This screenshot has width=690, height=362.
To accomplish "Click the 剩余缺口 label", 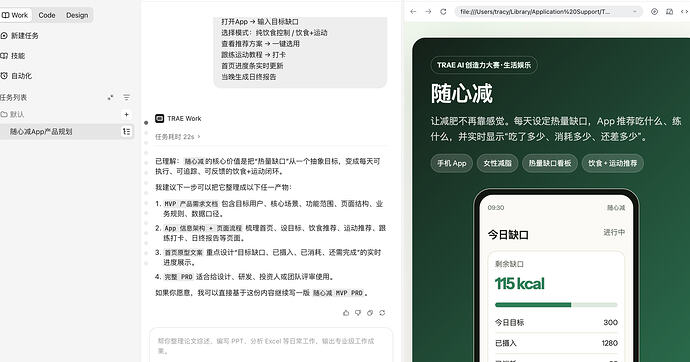I will click(509, 264).
